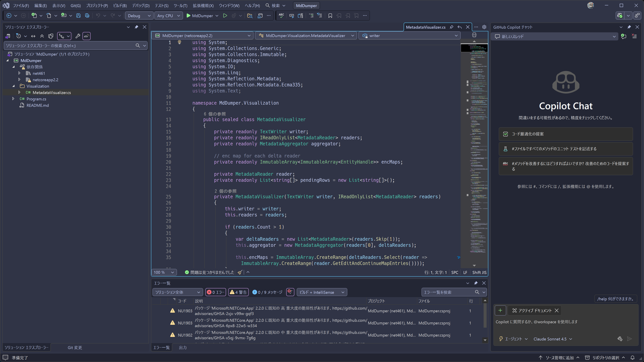Click the split editor icon above the minimap
644x362 pixels.
click(x=474, y=35)
